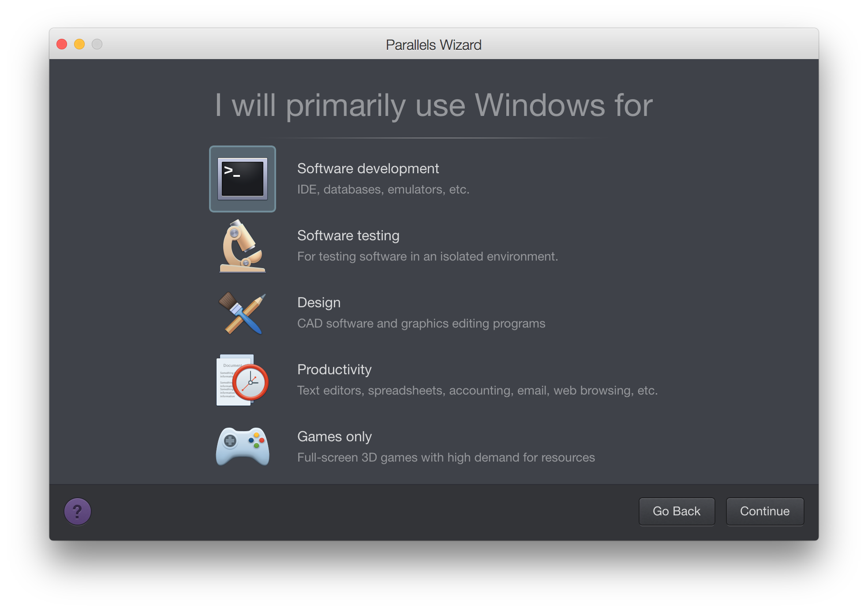Select the Software development title text
The width and height of the screenshot is (868, 611).
pyautogui.click(x=368, y=168)
